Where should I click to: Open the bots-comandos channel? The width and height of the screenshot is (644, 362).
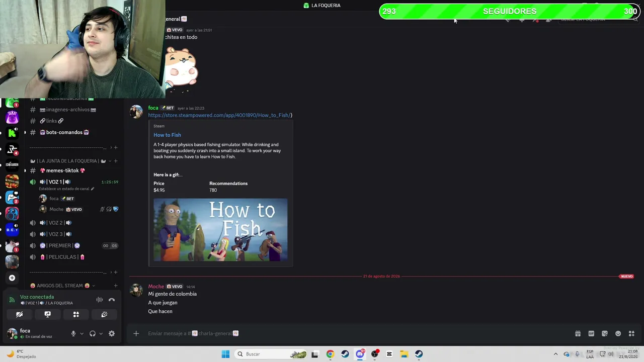[74, 132]
